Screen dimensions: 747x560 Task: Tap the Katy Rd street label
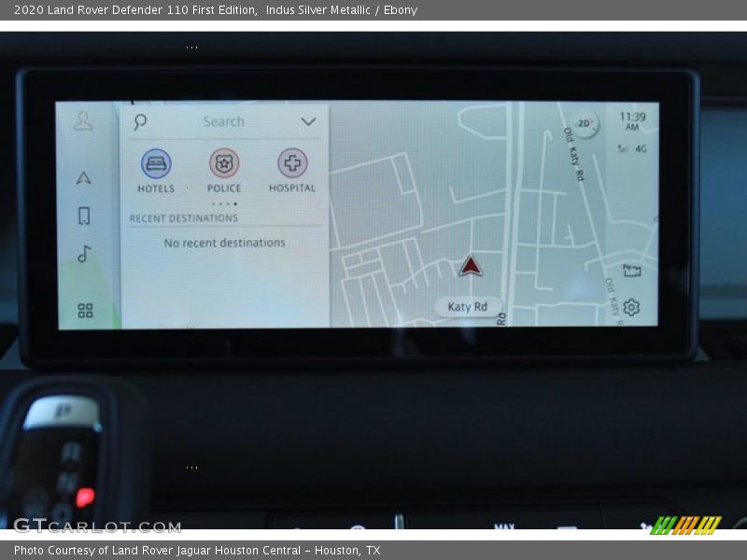(x=468, y=307)
